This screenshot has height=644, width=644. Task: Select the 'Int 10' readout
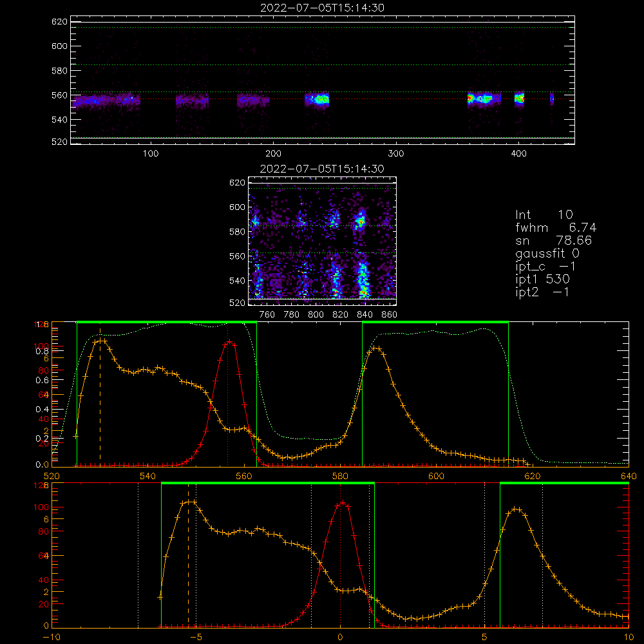544,214
